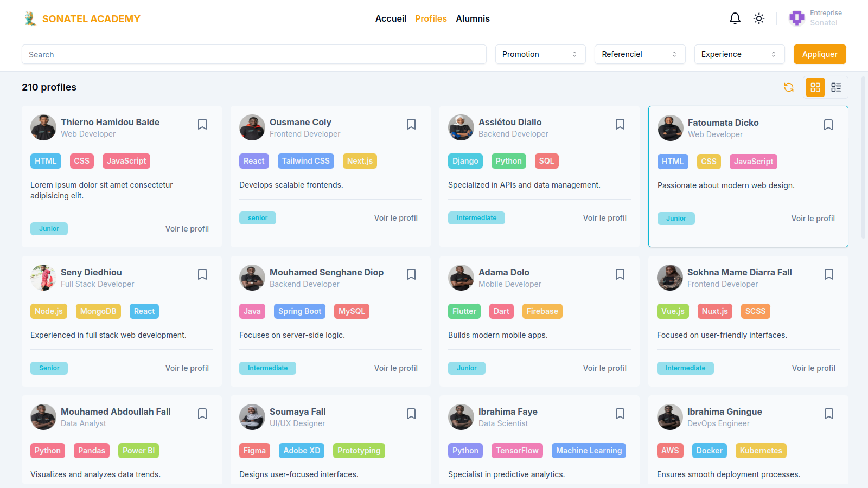Open the Alumnis page

tap(473, 18)
